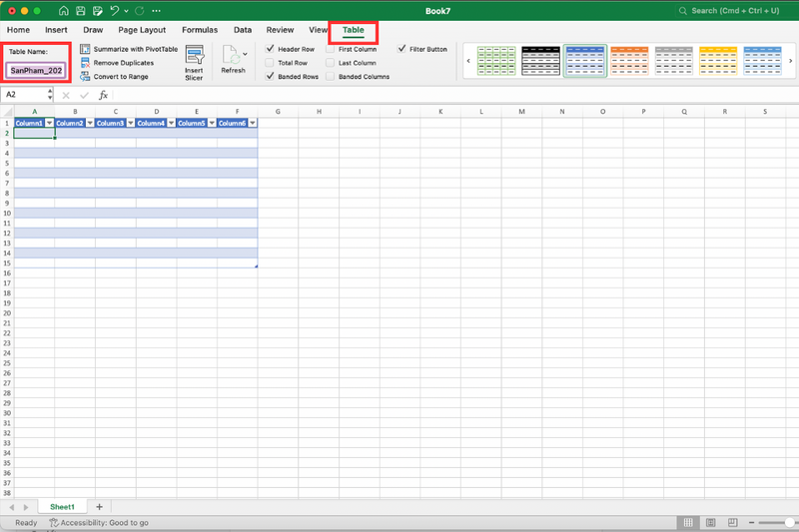Click the cancel X formula icon
This screenshot has height=532, width=799.
click(66, 95)
